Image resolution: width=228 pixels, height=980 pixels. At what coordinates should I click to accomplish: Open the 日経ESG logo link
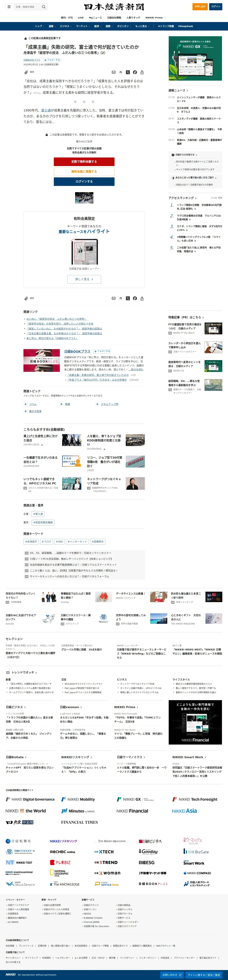146,862
